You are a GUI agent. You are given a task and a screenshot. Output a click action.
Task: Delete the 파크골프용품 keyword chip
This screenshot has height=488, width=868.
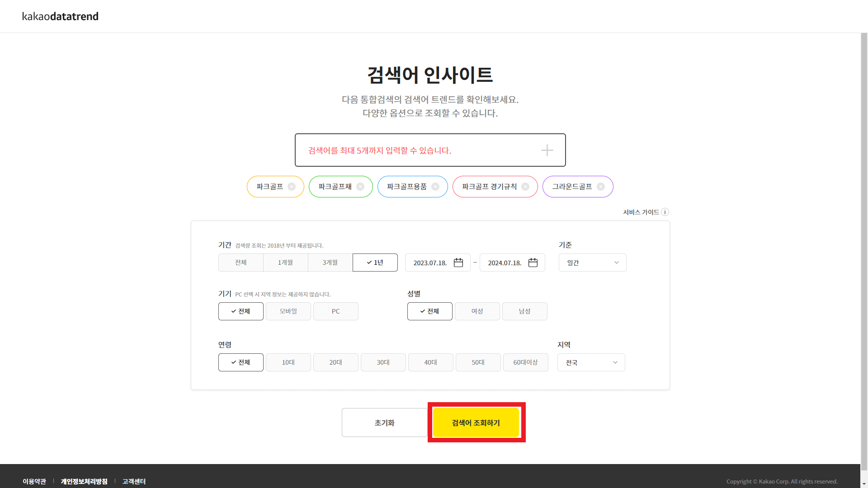point(435,187)
